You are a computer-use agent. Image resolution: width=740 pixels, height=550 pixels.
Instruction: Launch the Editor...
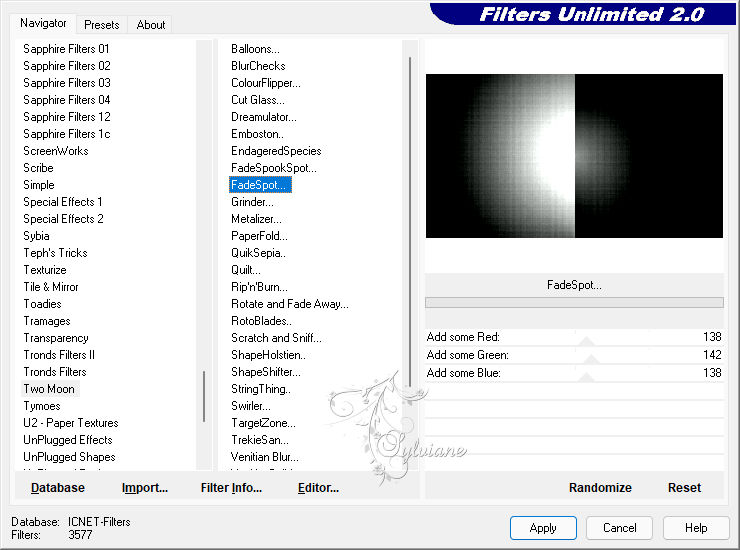[x=318, y=488]
